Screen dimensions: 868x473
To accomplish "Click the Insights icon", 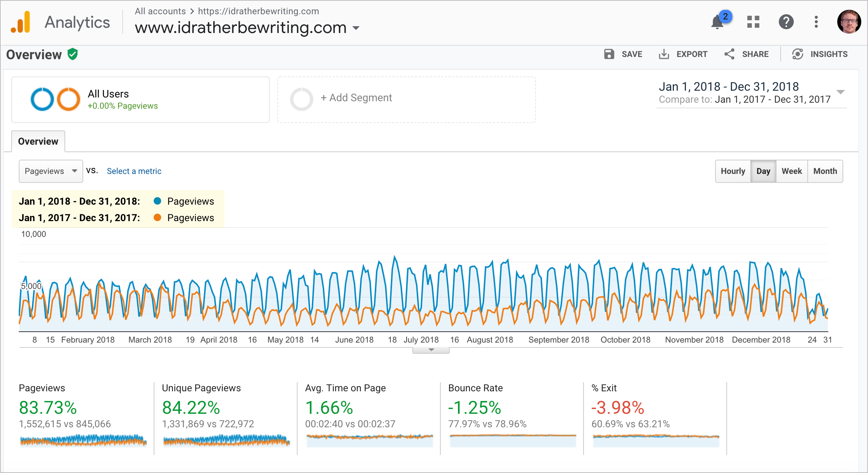I will (798, 54).
